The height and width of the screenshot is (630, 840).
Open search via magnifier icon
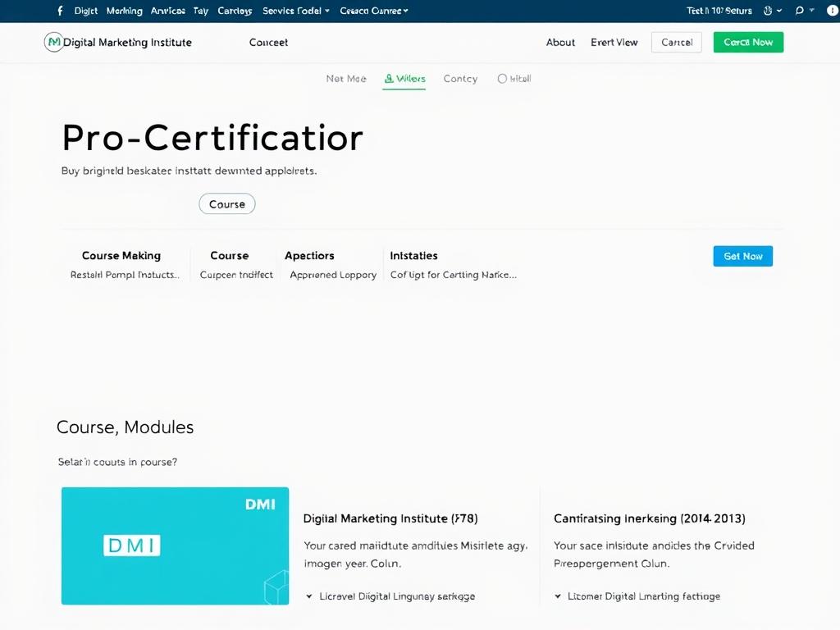[800, 11]
